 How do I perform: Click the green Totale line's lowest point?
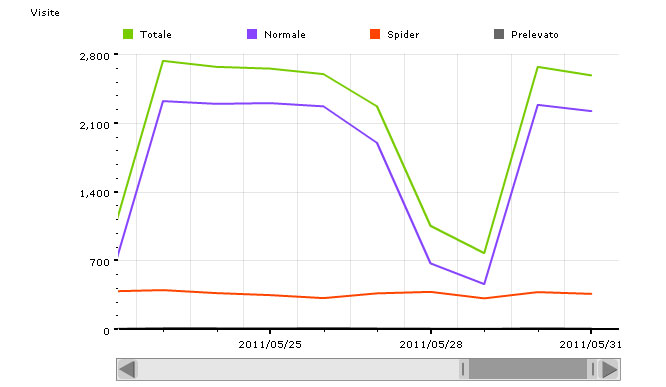(484, 253)
